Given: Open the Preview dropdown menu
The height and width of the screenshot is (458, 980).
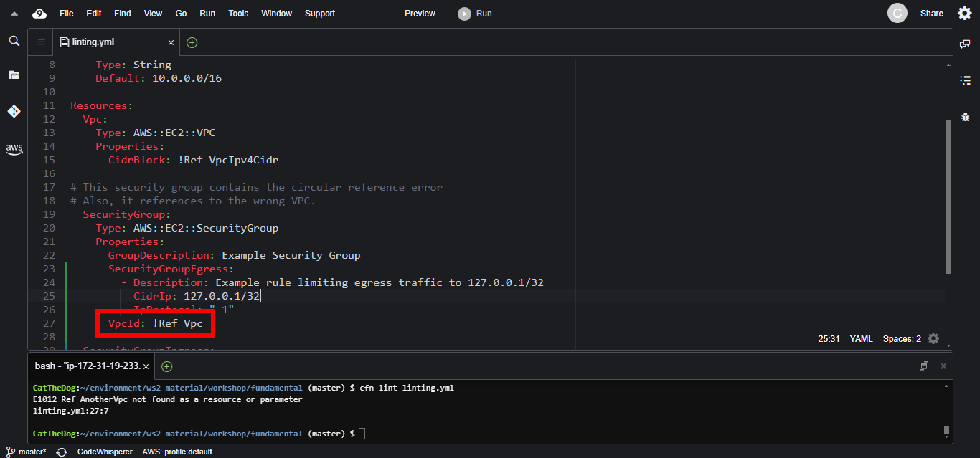Looking at the screenshot, I should (x=420, y=13).
